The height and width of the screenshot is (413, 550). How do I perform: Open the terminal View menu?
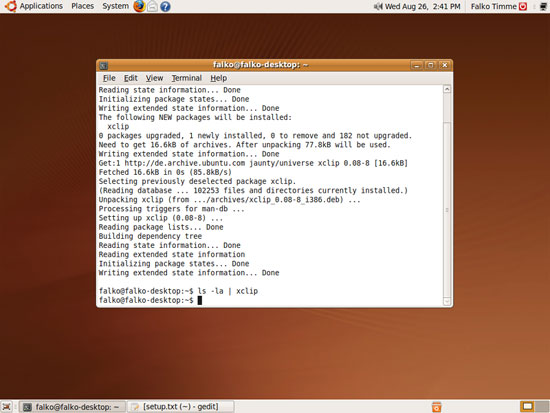154,78
